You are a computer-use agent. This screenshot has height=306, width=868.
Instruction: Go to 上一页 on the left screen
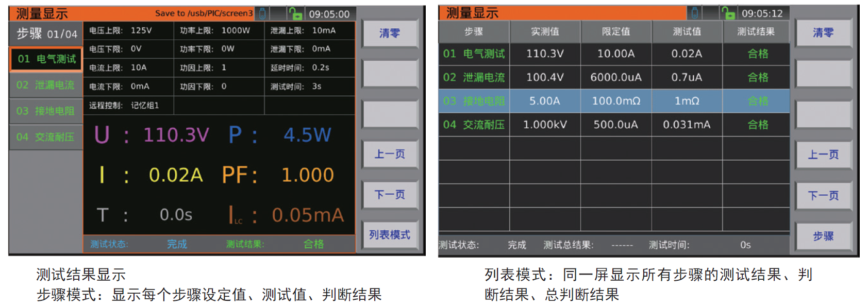click(389, 154)
